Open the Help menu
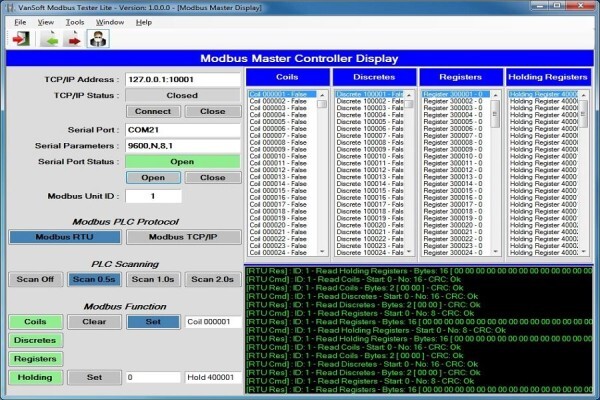The width and height of the screenshot is (600, 400). (144, 22)
